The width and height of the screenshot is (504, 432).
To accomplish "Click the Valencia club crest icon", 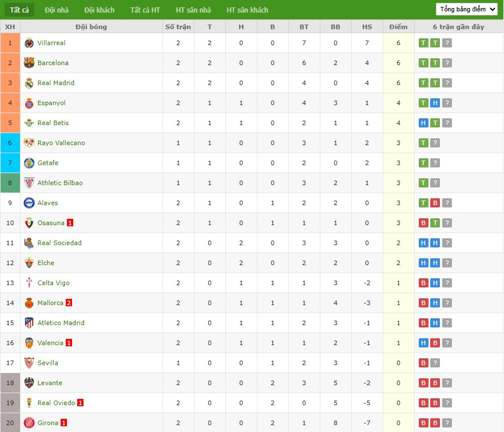I will (29, 343).
